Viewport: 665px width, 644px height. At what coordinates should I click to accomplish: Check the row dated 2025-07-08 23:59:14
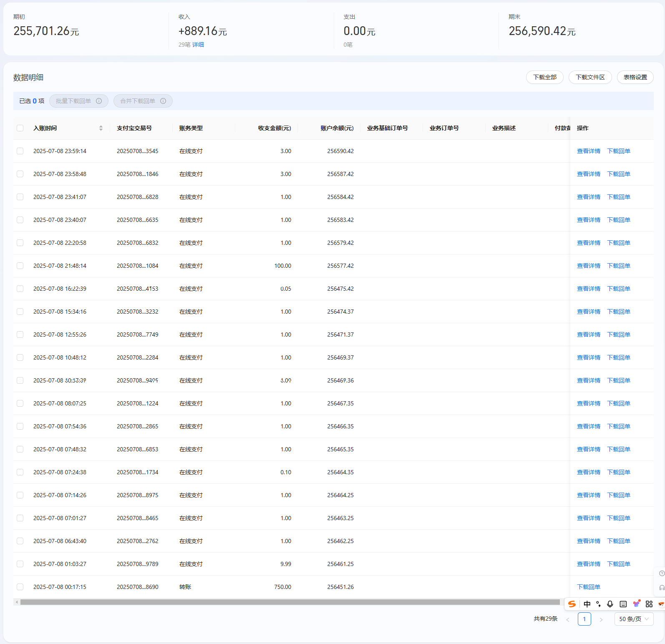click(x=20, y=151)
